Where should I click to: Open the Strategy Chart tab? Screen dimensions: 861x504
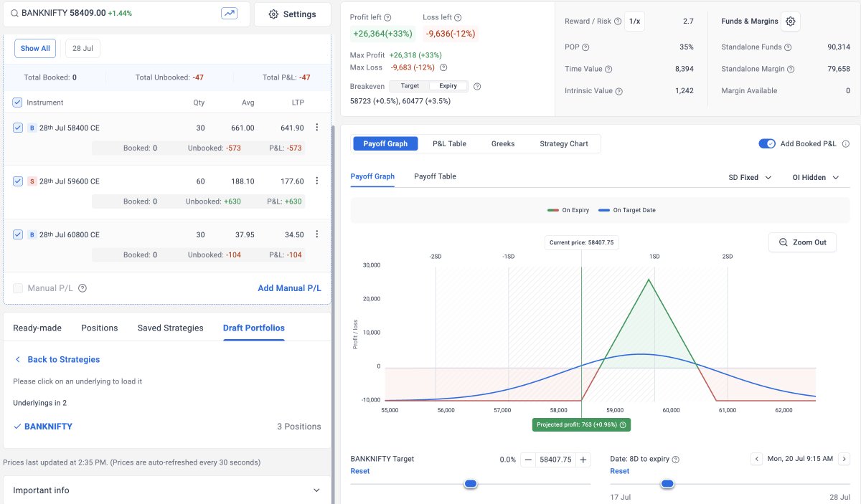point(564,143)
